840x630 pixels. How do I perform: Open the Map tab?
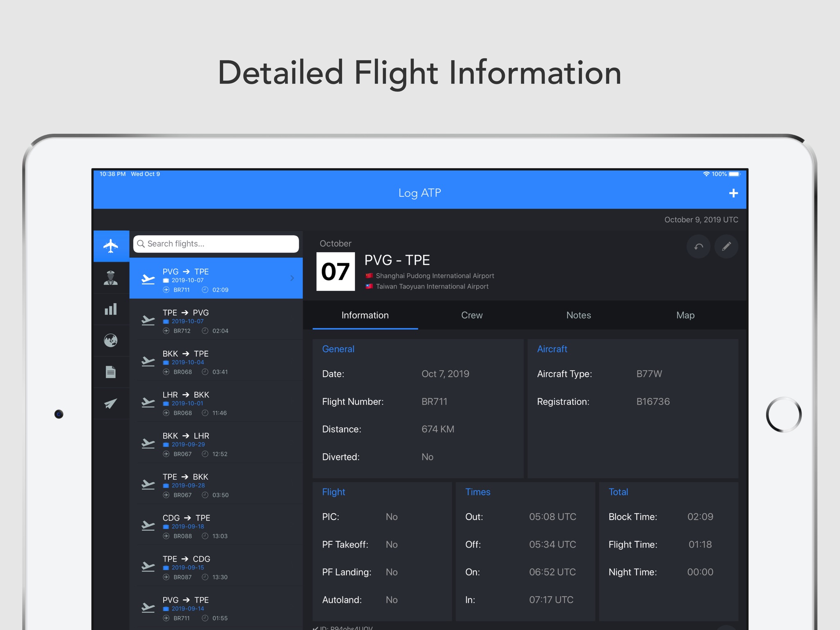(685, 315)
